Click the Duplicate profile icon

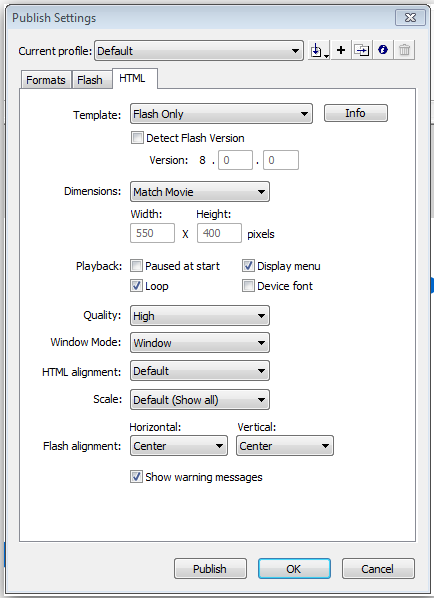[x=362, y=50]
